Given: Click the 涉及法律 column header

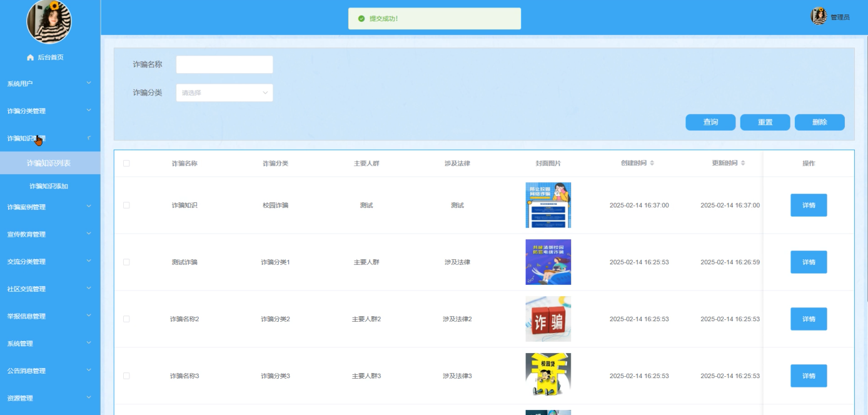Looking at the screenshot, I should [x=457, y=163].
